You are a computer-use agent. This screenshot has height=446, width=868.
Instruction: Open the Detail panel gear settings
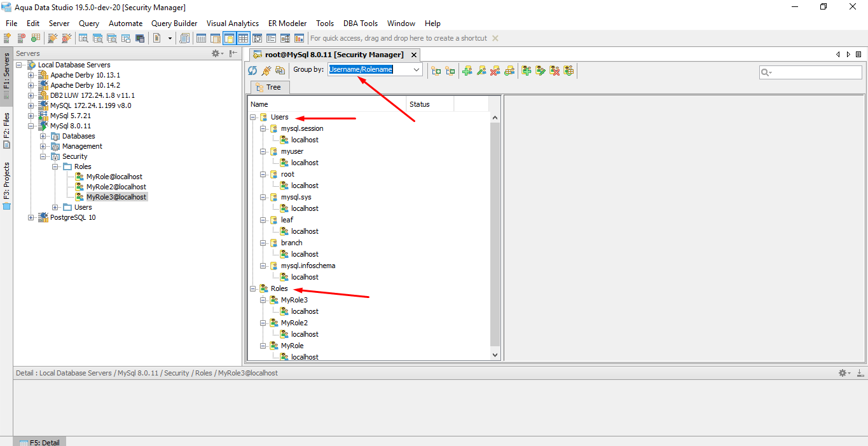844,373
